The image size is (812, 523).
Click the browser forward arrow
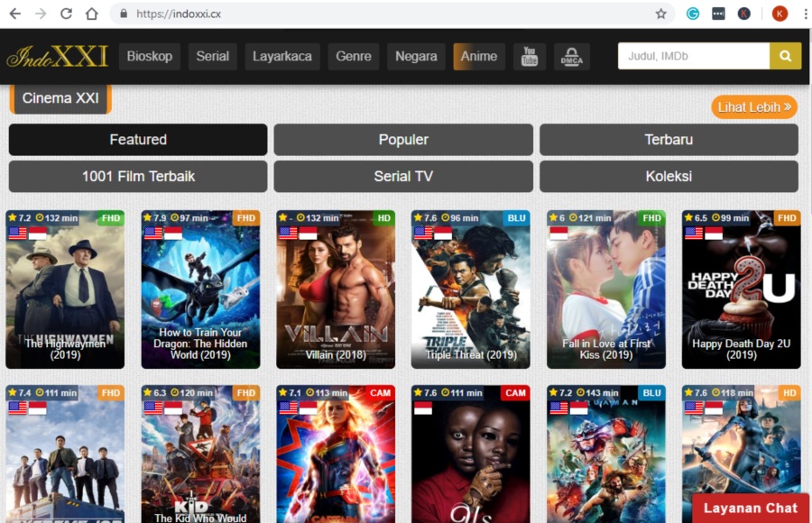tap(41, 14)
